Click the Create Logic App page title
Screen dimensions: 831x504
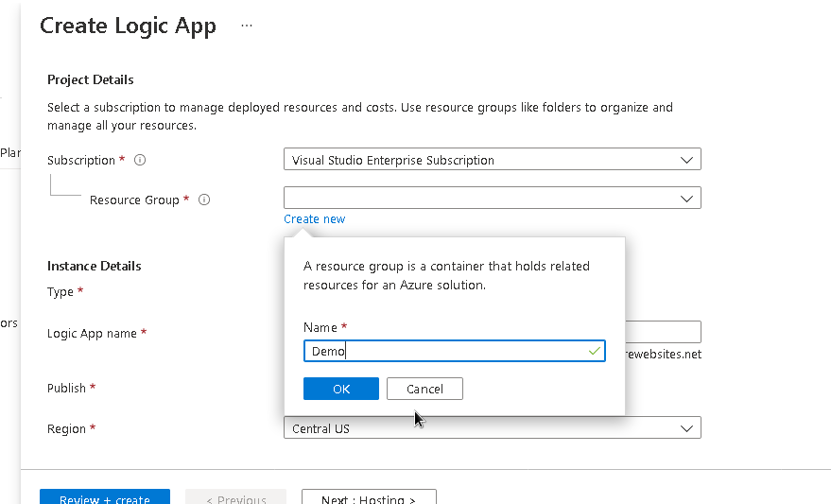point(129,26)
